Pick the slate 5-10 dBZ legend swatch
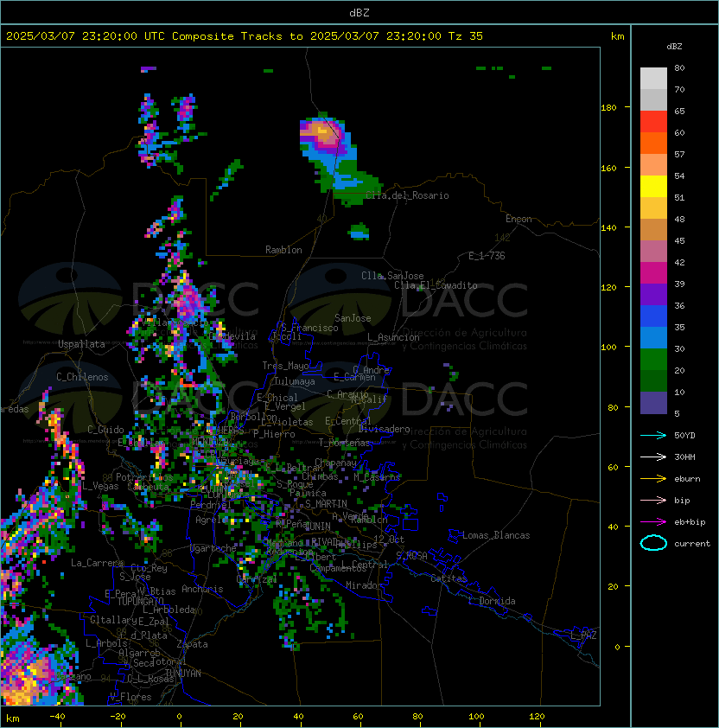 [x=653, y=403]
